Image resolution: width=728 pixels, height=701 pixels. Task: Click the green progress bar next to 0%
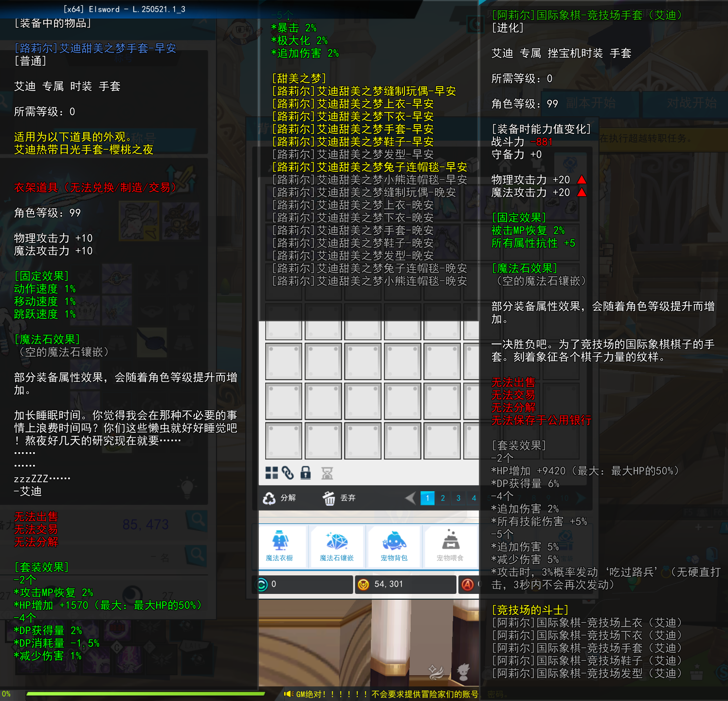click(146, 694)
